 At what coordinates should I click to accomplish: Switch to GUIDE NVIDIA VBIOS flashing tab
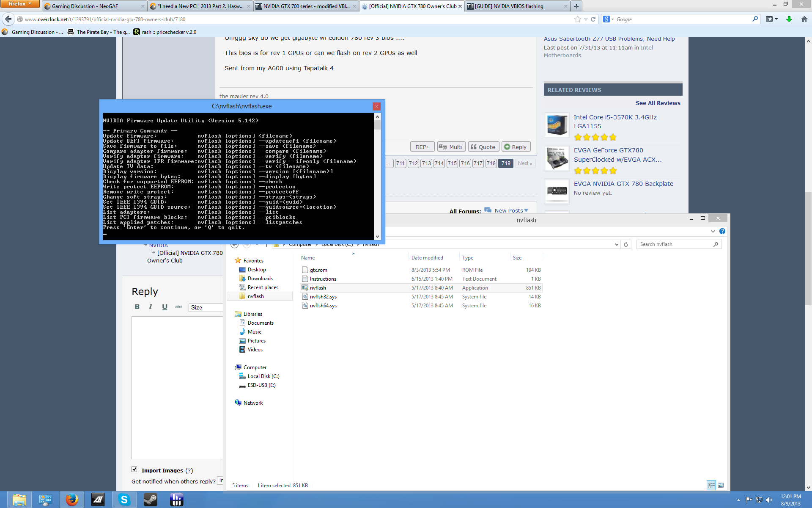pyautogui.click(x=518, y=6)
